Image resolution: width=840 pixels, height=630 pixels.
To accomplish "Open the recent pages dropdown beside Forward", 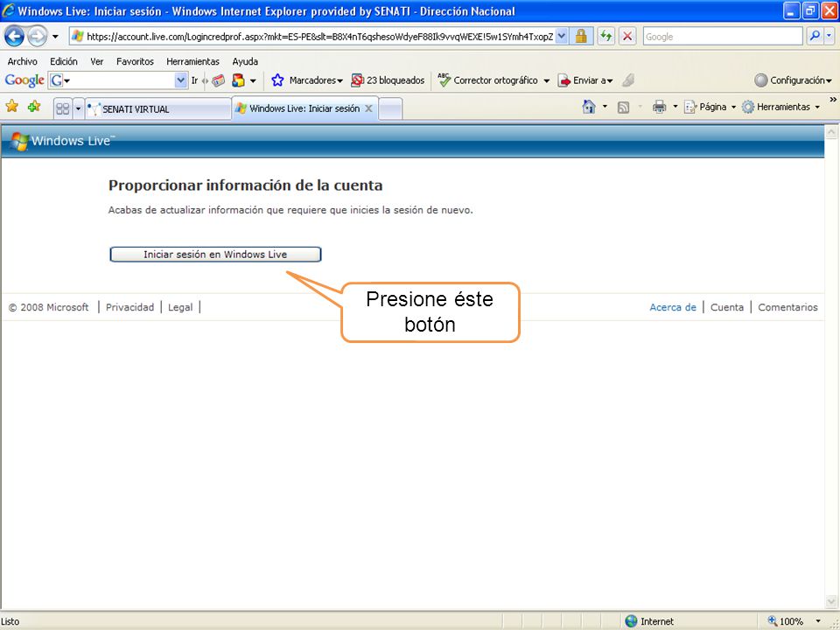I will [x=55, y=37].
